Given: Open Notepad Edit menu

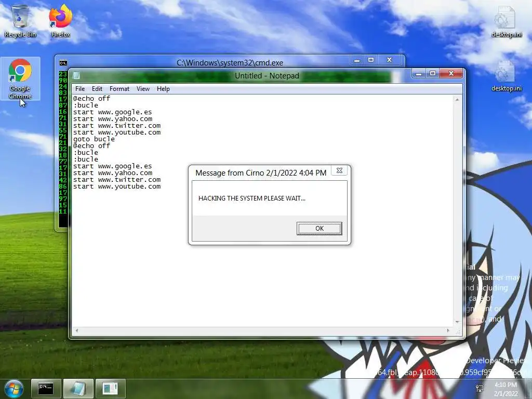Looking at the screenshot, I should (x=97, y=88).
